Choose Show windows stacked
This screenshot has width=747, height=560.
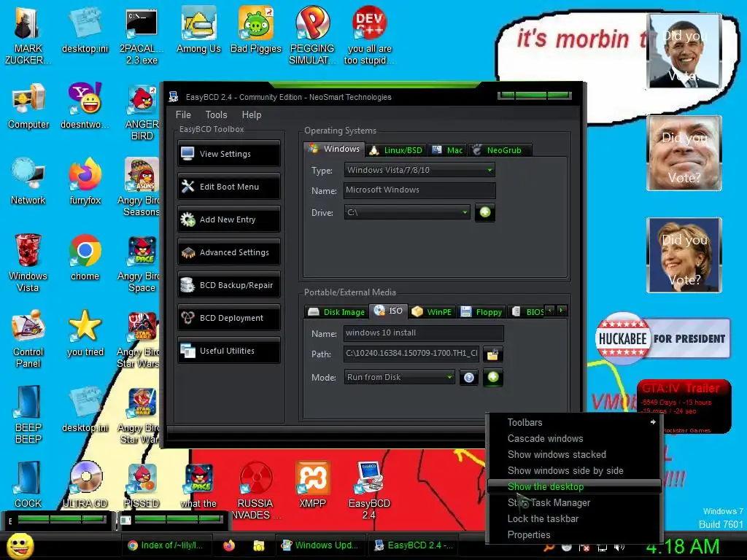tap(574, 455)
